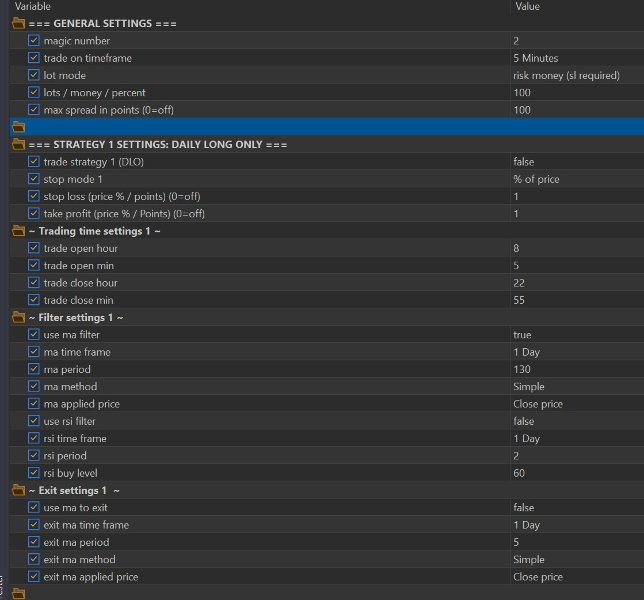The image size is (644, 600).
Task: Click folder icon on the highlighted blue row
Action: 18,127
